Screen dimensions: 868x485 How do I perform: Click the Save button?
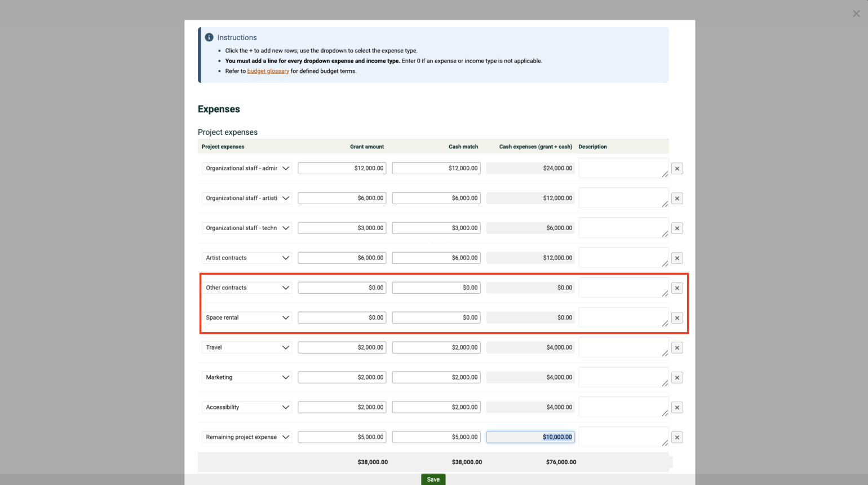tap(433, 479)
